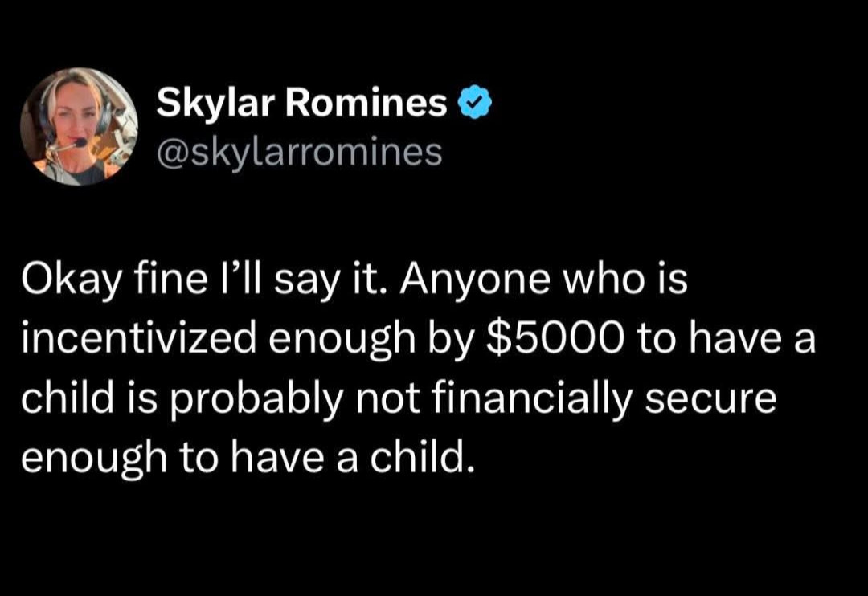The image size is (868, 596).
Task: Click the surname "Romines" beside the badge
Action: tap(366, 103)
